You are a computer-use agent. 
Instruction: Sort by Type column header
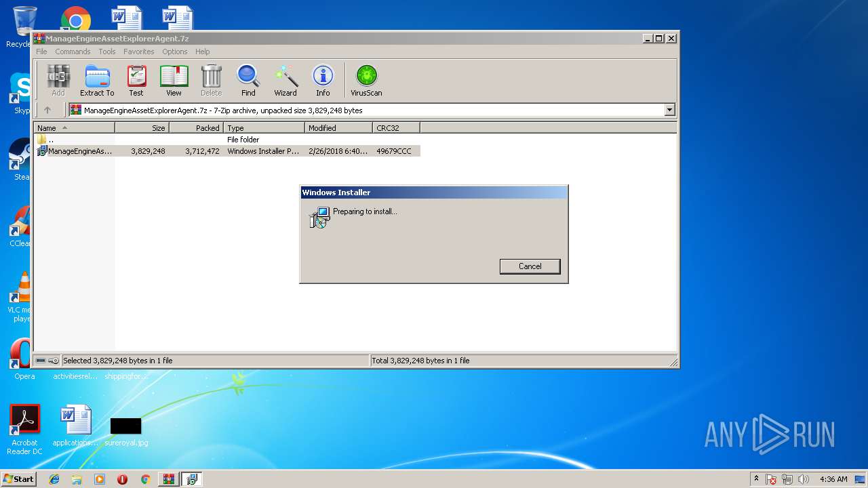tap(264, 128)
